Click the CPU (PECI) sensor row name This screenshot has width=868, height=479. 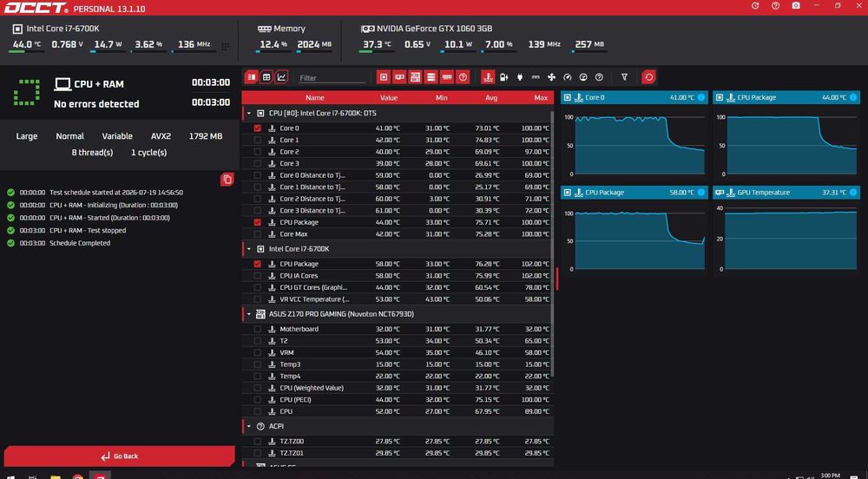click(x=295, y=400)
